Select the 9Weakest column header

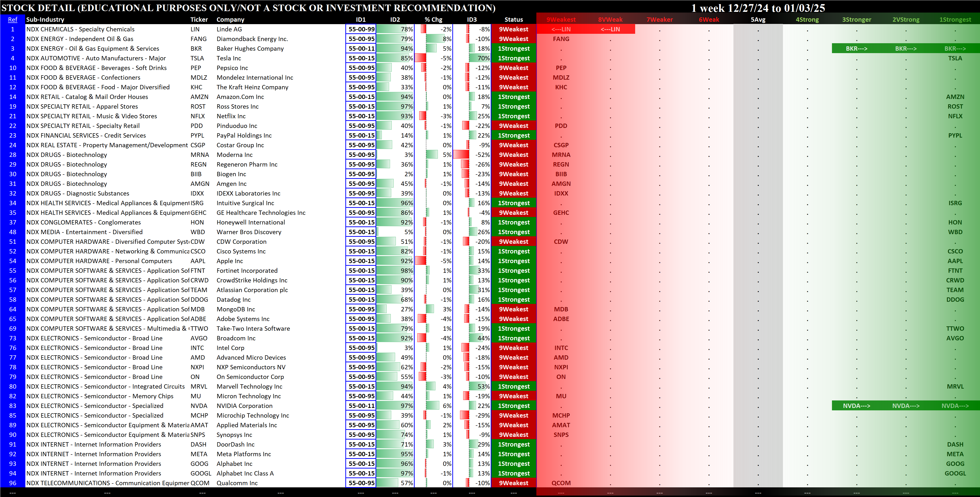[561, 19]
